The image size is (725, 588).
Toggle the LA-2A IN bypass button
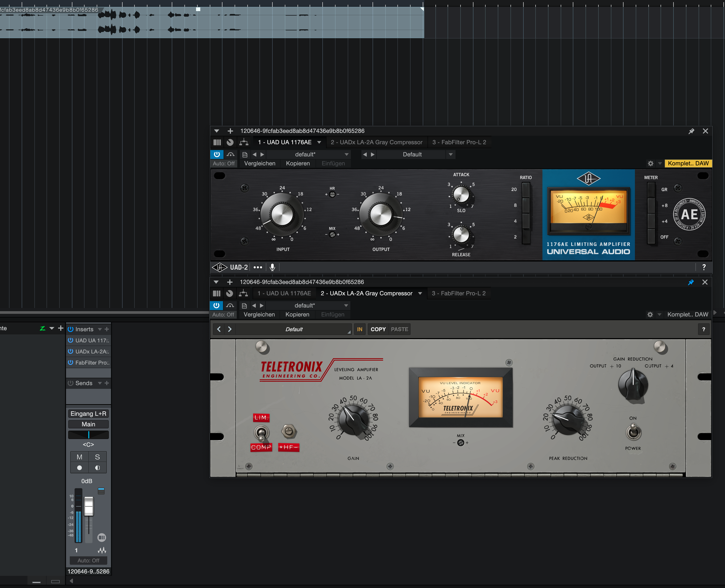[359, 329]
